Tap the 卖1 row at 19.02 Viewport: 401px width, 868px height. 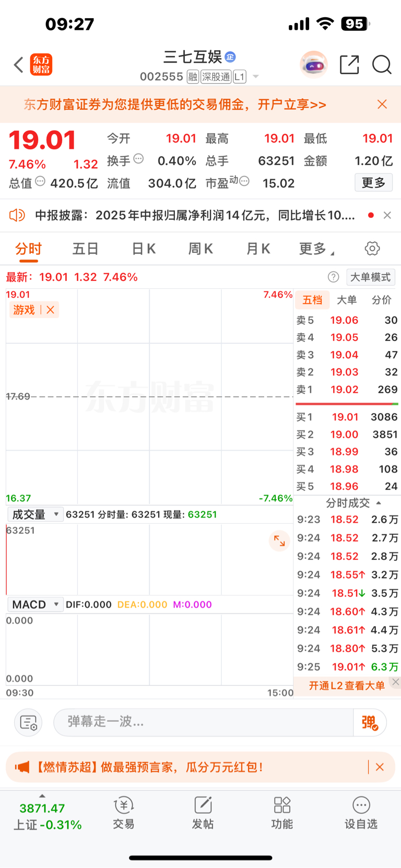click(347, 390)
